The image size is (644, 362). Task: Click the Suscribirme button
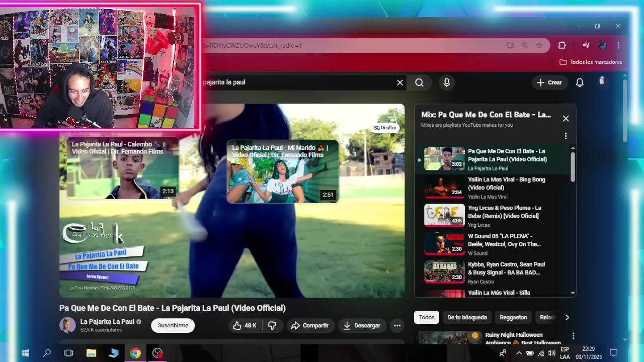[173, 325]
